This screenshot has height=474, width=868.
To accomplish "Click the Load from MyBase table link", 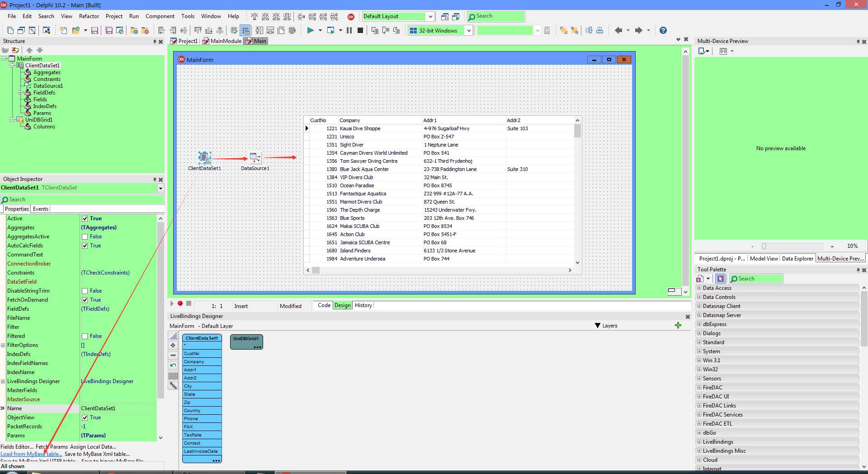I will coord(31,454).
